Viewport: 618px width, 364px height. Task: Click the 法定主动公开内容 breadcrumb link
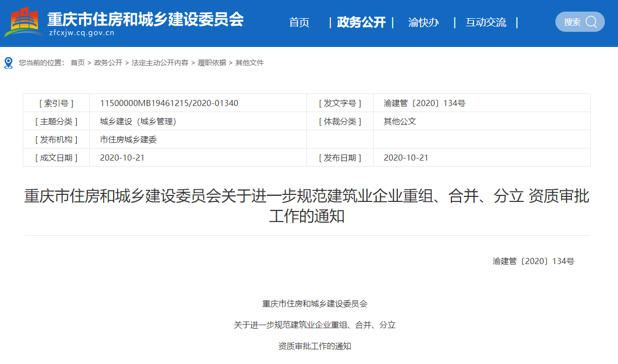coord(160,63)
